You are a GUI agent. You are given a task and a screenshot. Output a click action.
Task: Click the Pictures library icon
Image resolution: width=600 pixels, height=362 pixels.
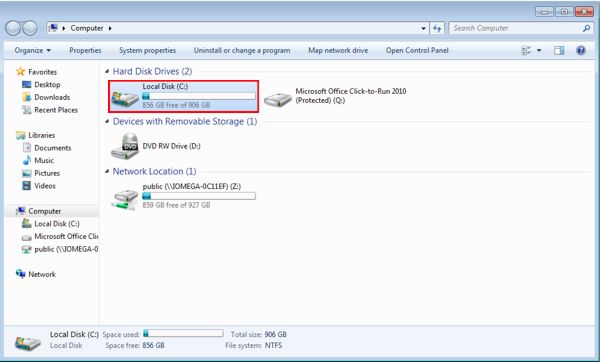pyautogui.click(x=26, y=173)
